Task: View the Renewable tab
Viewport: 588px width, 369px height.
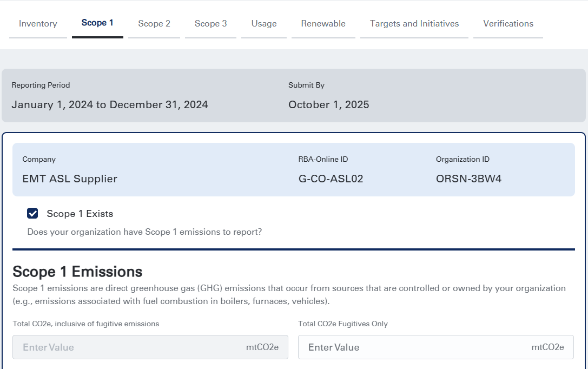Action: coord(323,24)
